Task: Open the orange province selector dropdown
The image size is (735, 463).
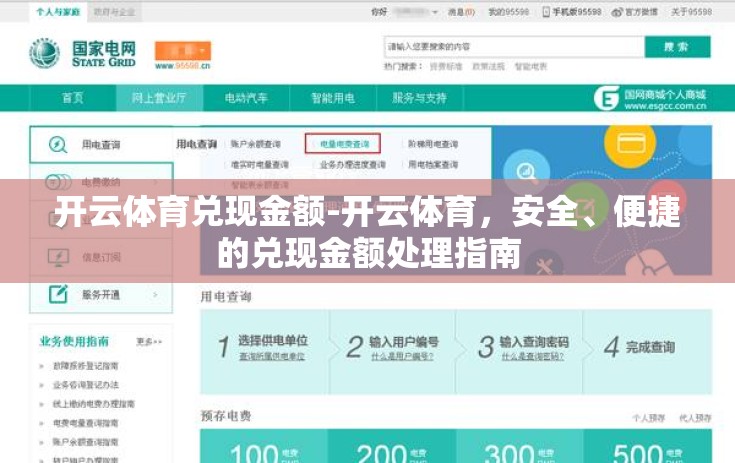Action: [183, 51]
